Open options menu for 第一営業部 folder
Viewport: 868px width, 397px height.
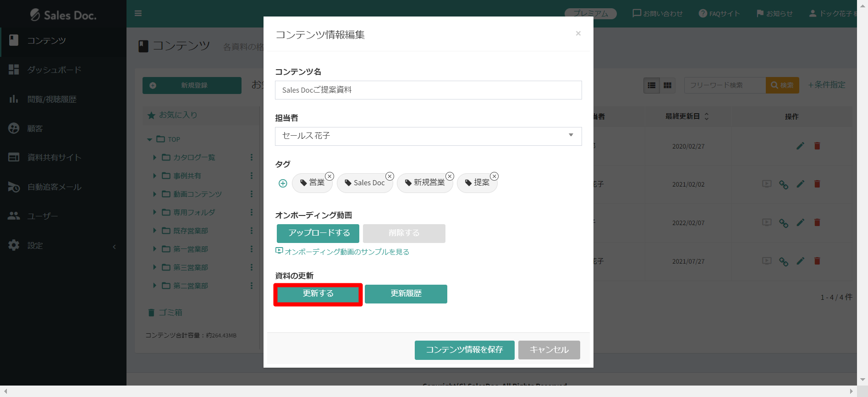pyautogui.click(x=251, y=249)
